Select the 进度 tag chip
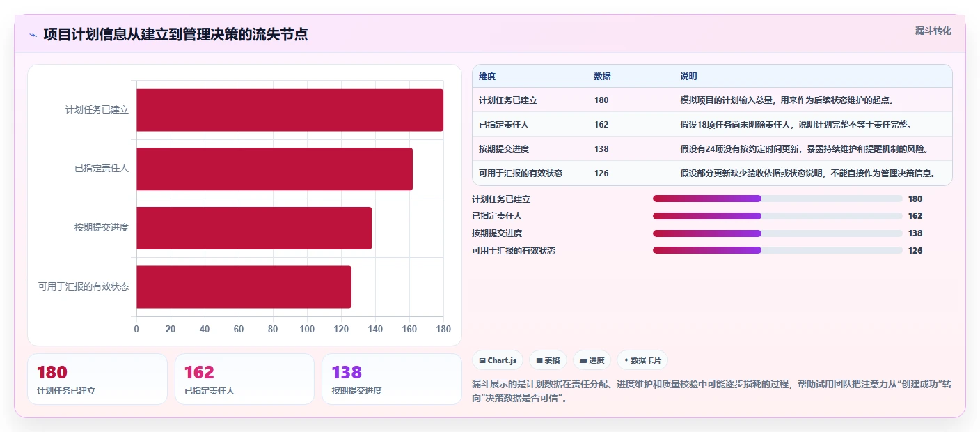This screenshot has width=980, height=432. coord(592,360)
